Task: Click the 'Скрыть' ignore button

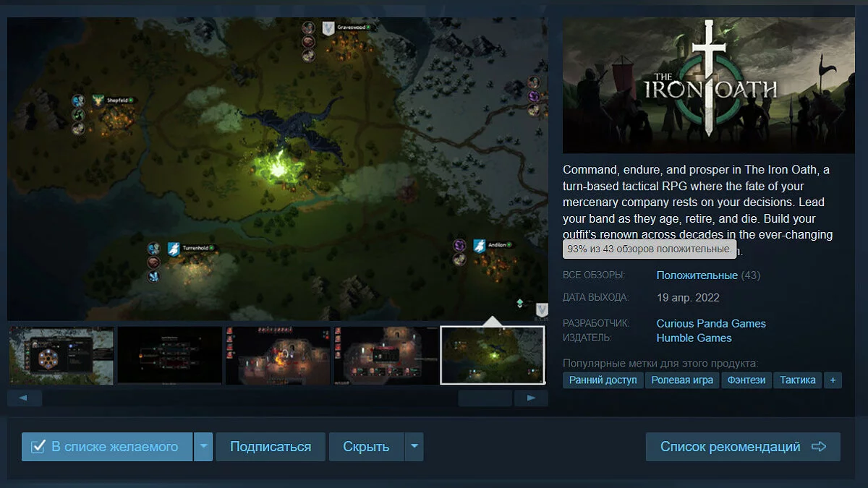Action: coord(366,447)
